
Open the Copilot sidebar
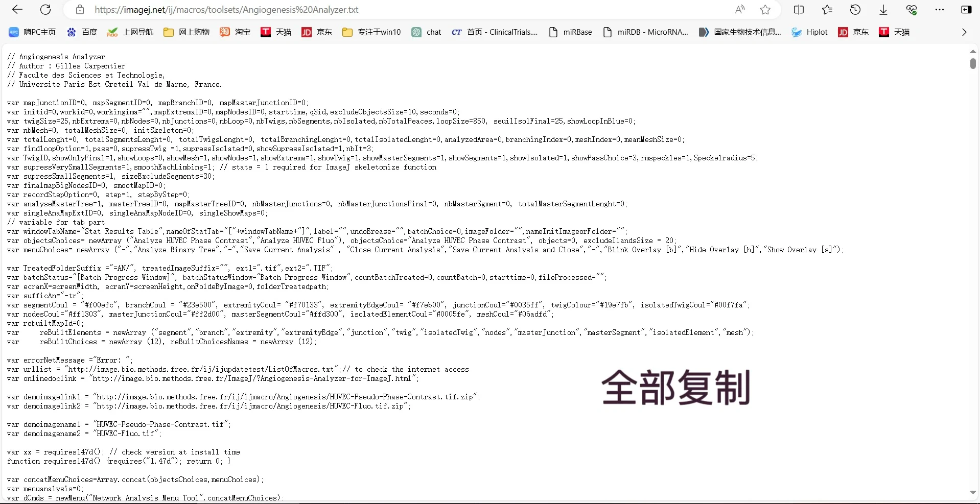pyautogui.click(x=967, y=9)
